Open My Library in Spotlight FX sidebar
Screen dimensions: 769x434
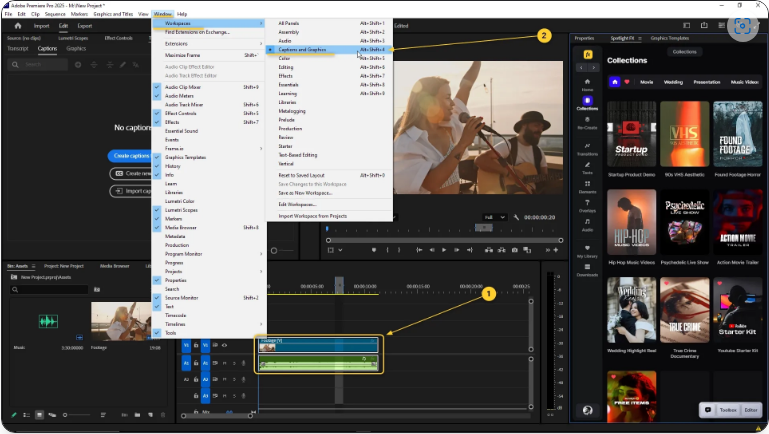click(587, 251)
